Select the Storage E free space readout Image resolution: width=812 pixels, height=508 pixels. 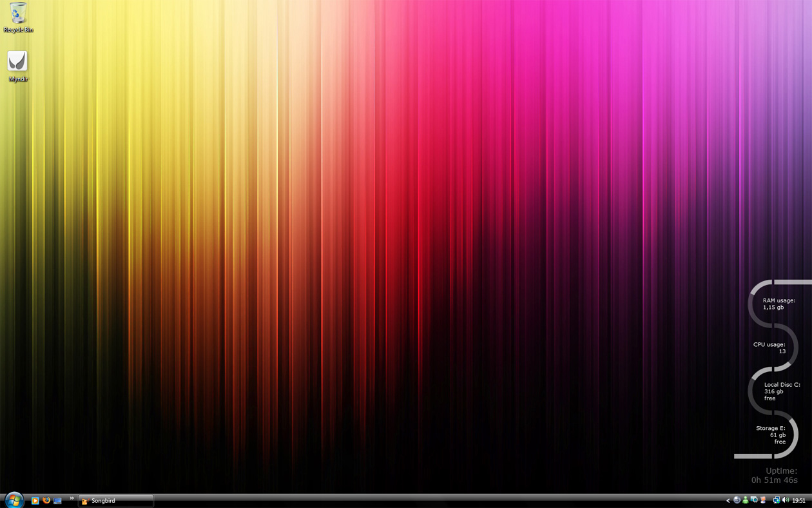coord(771,435)
